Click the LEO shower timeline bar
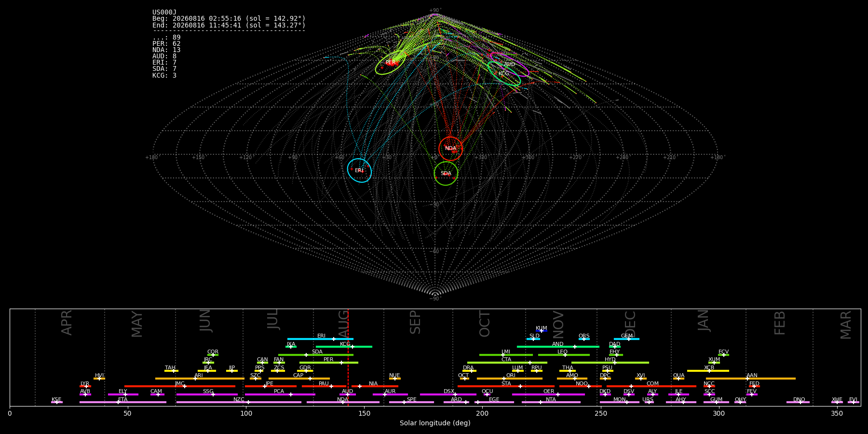This screenshot has width=868, height=434. pyautogui.click(x=564, y=354)
